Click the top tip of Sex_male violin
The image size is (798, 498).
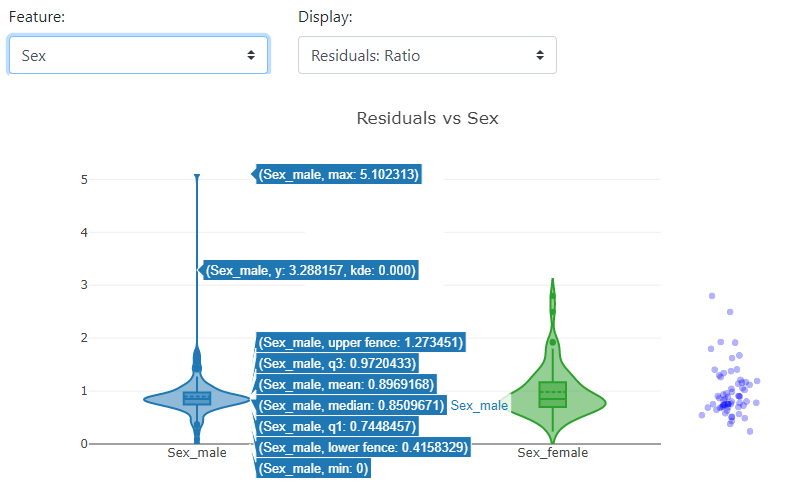197,177
